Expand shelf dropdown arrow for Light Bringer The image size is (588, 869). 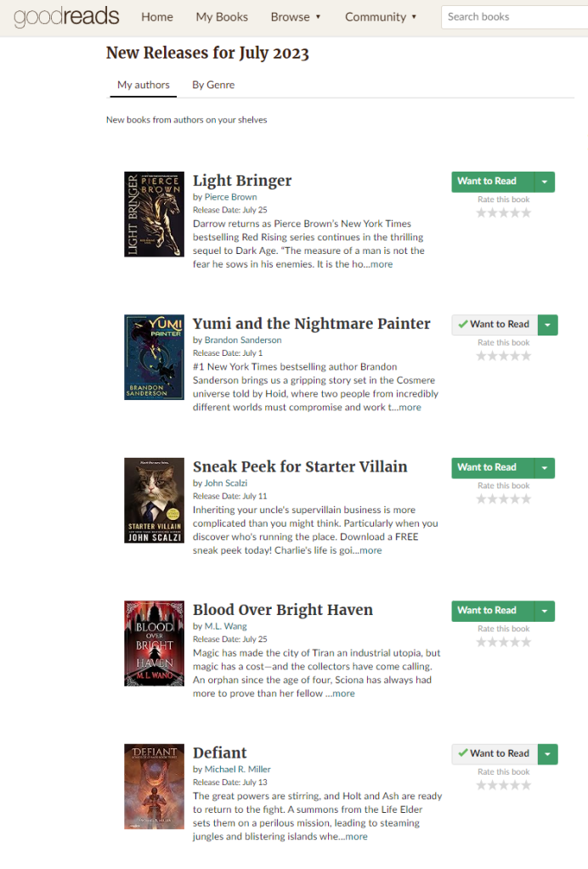pyautogui.click(x=545, y=181)
